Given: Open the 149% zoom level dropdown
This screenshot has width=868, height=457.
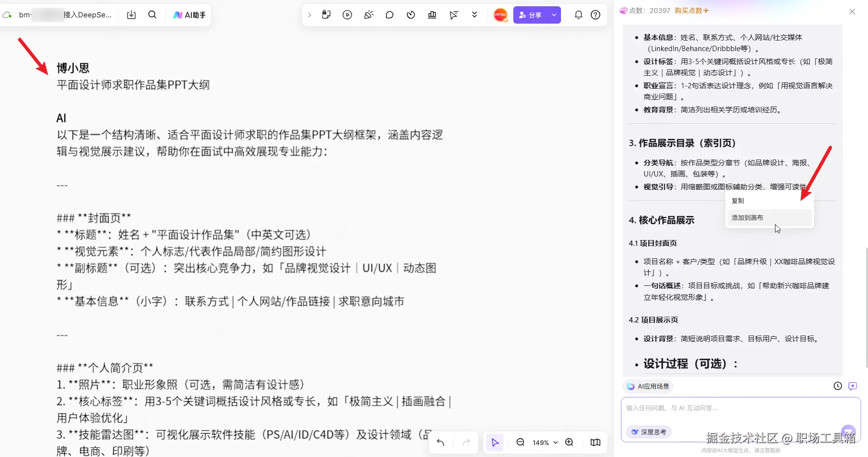Looking at the screenshot, I should click(545, 443).
